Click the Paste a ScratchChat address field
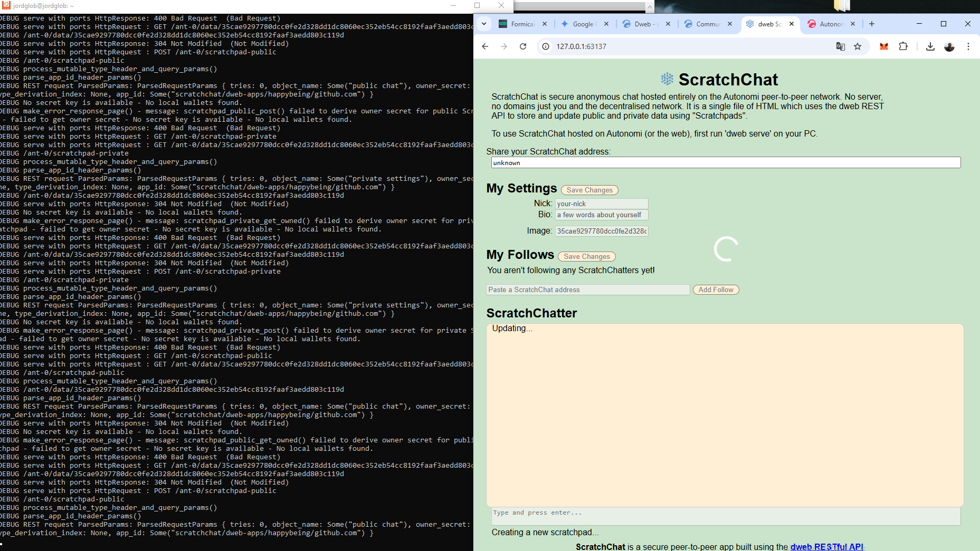Viewport: 980px width, 551px height. point(588,289)
